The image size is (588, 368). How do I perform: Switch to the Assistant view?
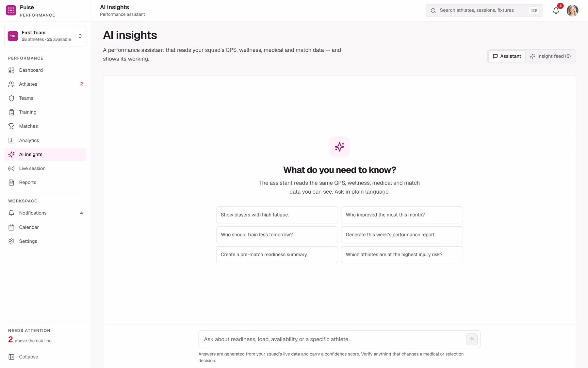coord(507,56)
